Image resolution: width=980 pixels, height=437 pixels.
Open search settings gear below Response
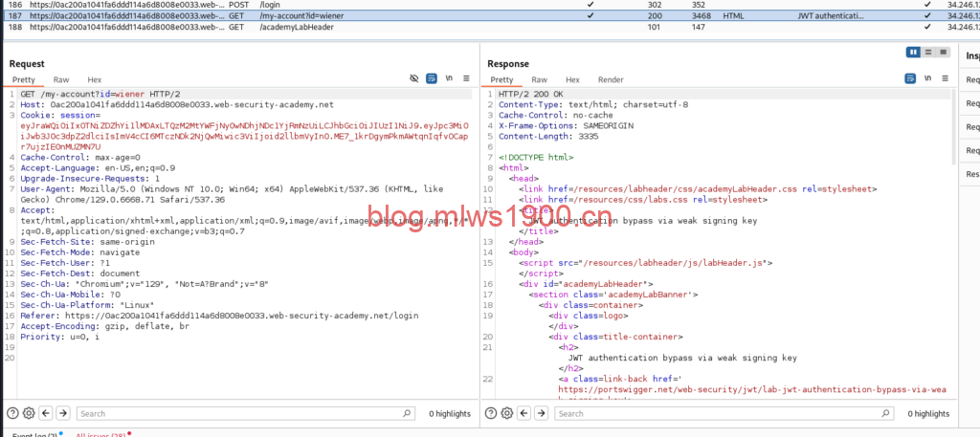(x=507, y=413)
